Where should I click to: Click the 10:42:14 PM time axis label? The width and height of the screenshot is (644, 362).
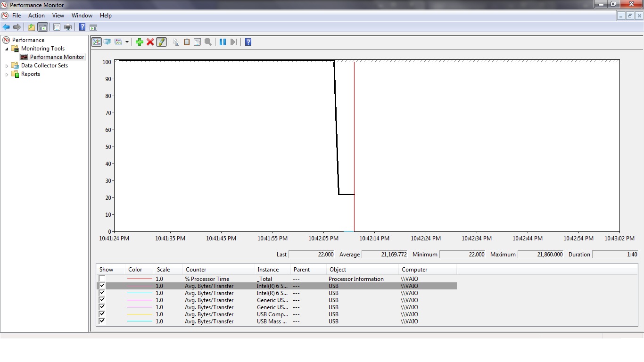coord(374,239)
